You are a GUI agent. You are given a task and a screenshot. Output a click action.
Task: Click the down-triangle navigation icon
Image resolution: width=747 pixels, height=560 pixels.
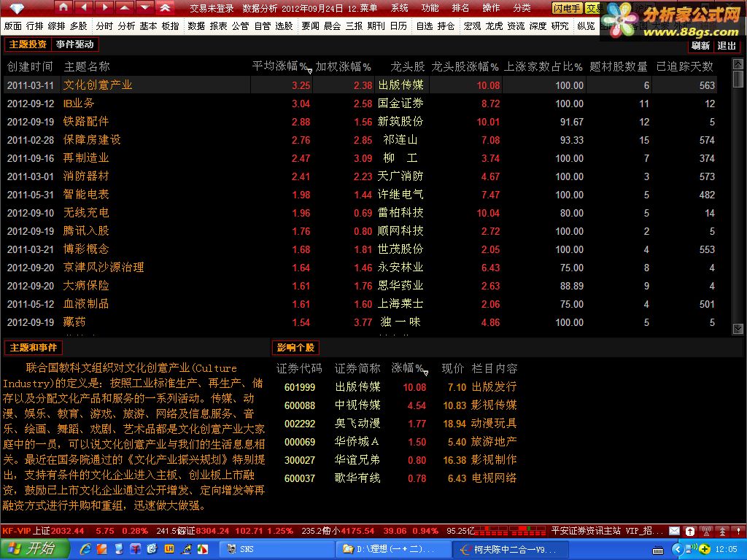(x=144, y=7)
